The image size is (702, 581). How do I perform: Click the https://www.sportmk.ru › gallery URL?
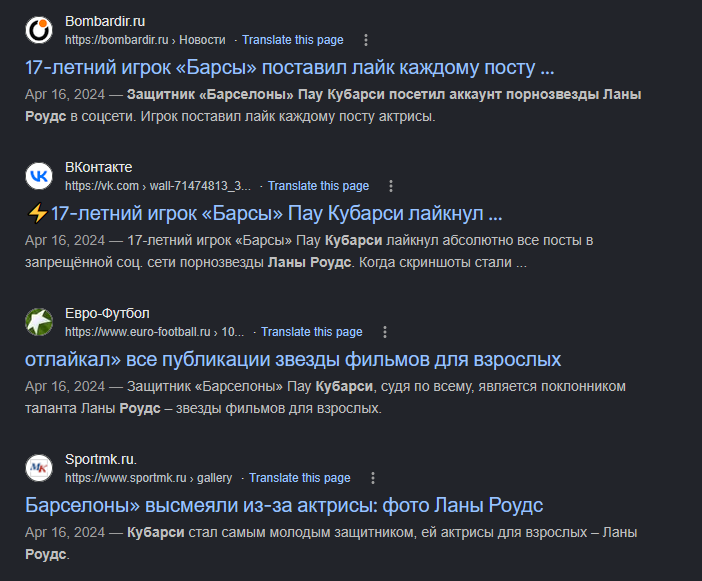pos(149,478)
